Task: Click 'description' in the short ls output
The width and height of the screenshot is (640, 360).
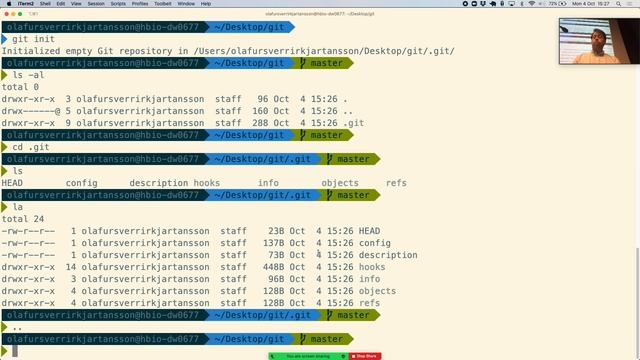Action: click(x=159, y=183)
